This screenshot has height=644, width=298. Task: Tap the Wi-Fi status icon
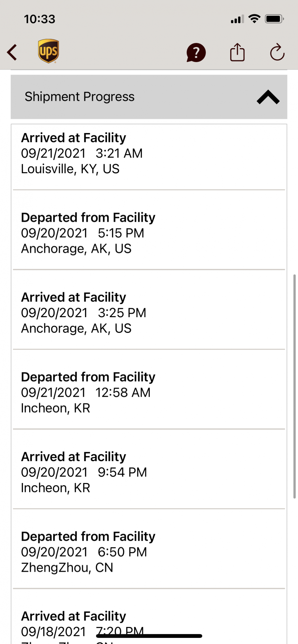255,19
